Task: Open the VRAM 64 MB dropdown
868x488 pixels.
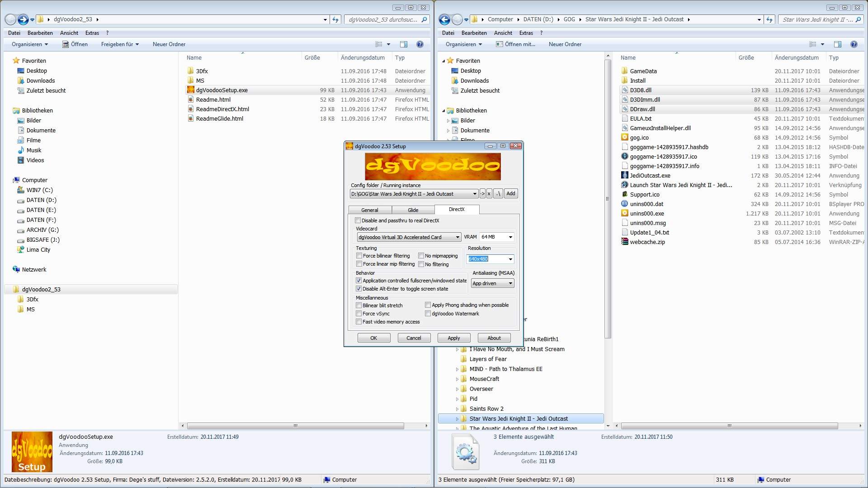Action: coord(510,237)
